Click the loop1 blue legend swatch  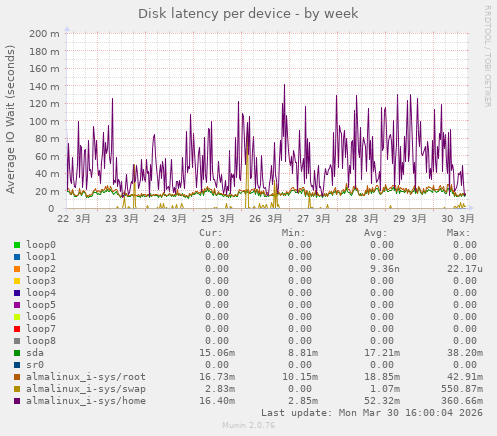pyautogui.click(x=17, y=257)
